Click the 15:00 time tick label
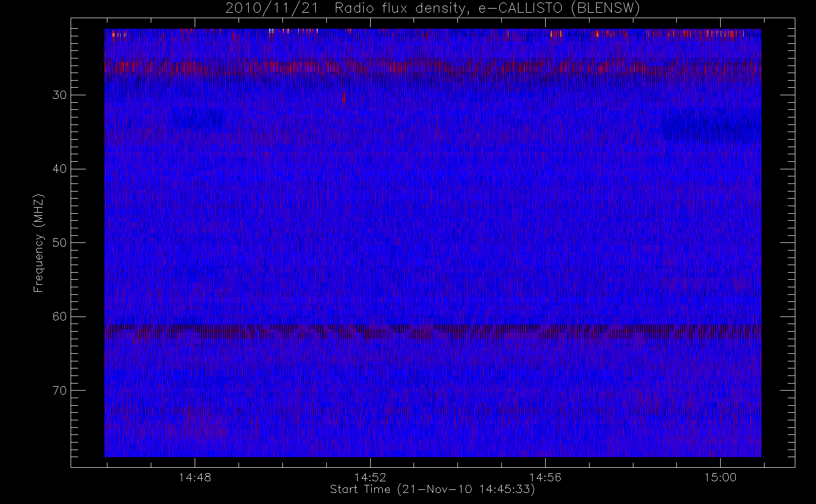 (720, 477)
